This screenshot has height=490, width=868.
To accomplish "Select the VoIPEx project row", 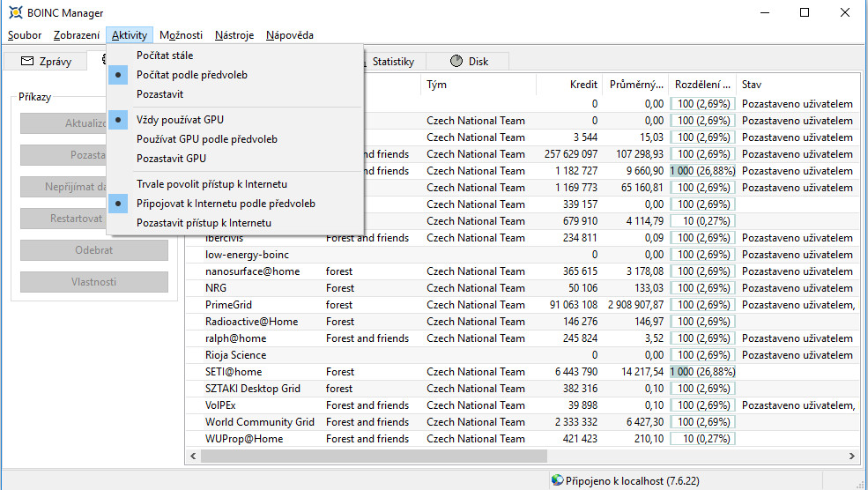I will pos(522,405).
